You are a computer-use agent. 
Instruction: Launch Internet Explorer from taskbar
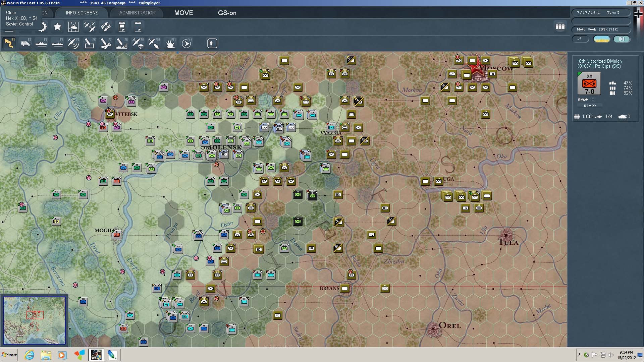pos(30,355)
